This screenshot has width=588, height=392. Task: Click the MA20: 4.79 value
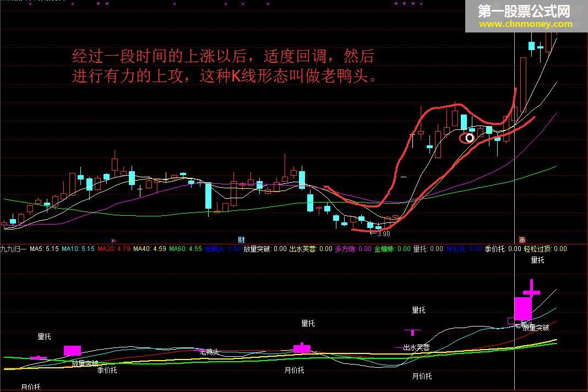[x=113, y=249]
